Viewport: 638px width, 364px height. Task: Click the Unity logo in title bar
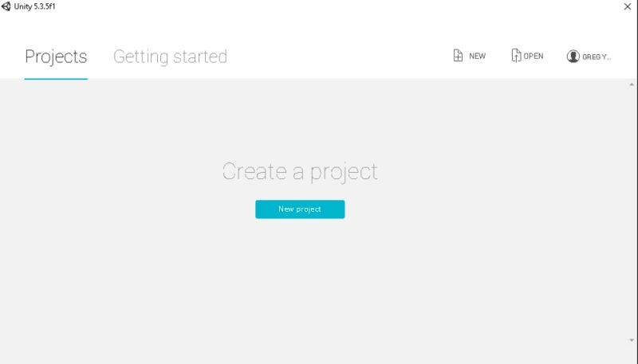(6, 6)
